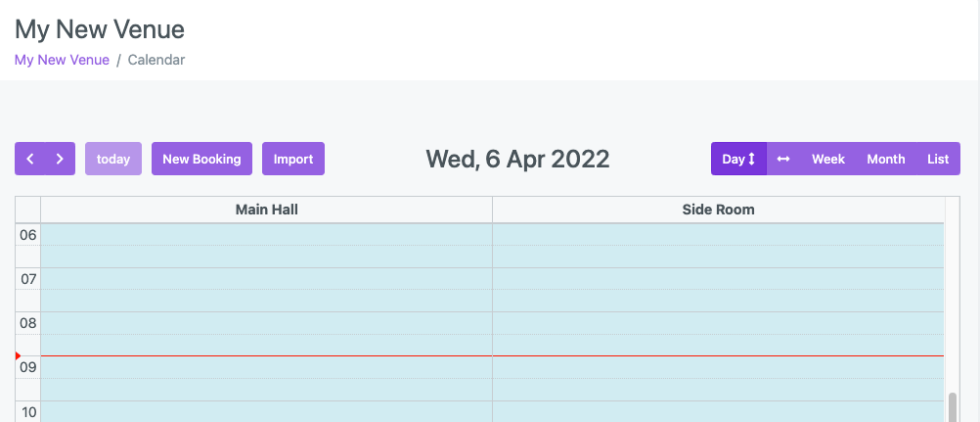The width and height of the screenshot is (980, 422).
Task: Select the 09:00 slot in Side Room
Action: 718,368
